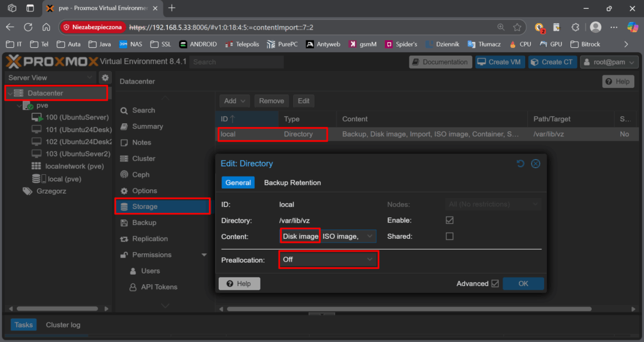Open the Cluster log tab
Image resolution: width=644 pixels, height=342 pixels.
point(64,325)
